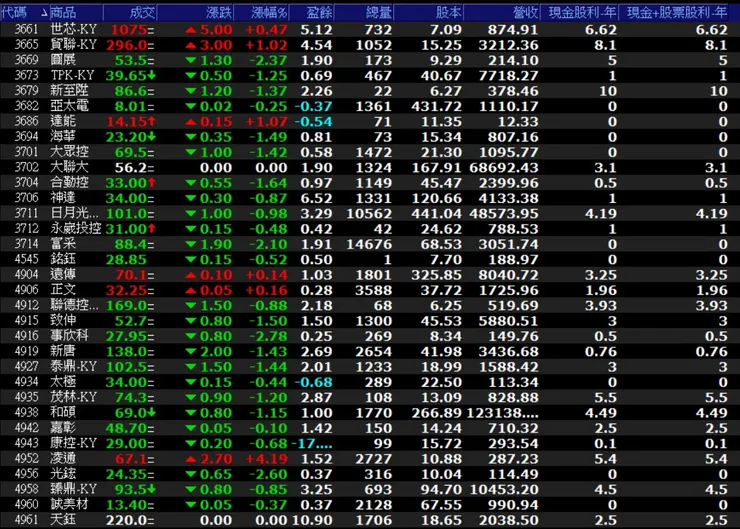Viewport: 740px width, 529px height.
Task: Select the 神達 stock name
Action: pos(63,198)
